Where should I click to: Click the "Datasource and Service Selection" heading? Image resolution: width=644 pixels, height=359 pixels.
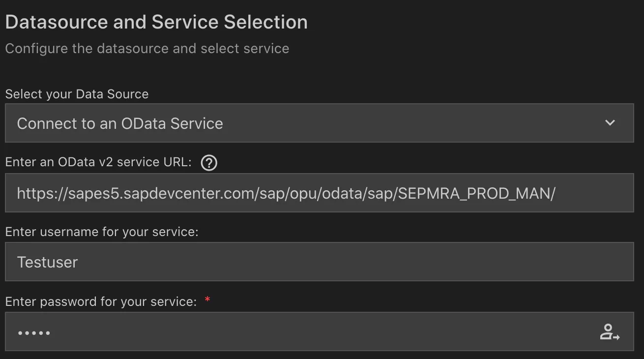156,22
